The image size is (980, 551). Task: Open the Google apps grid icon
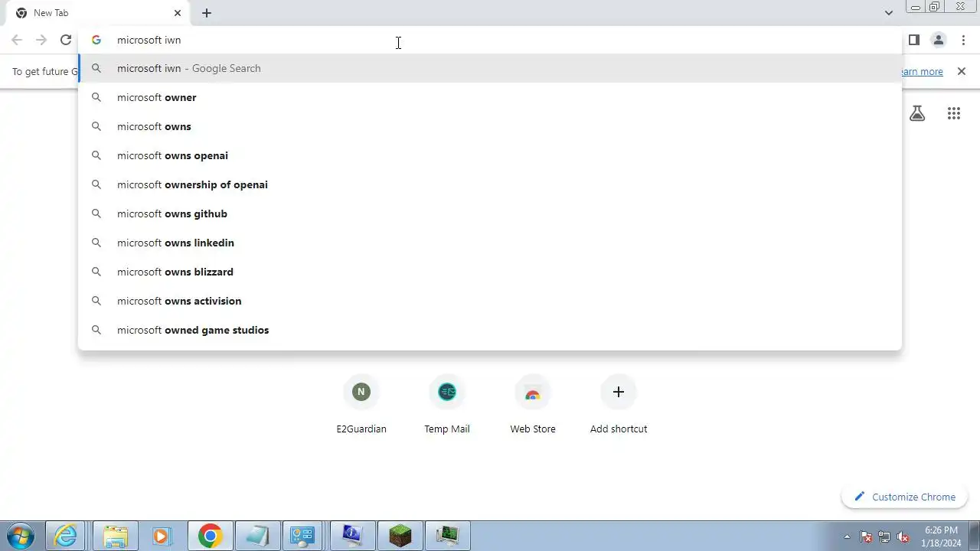pos(953,113)
